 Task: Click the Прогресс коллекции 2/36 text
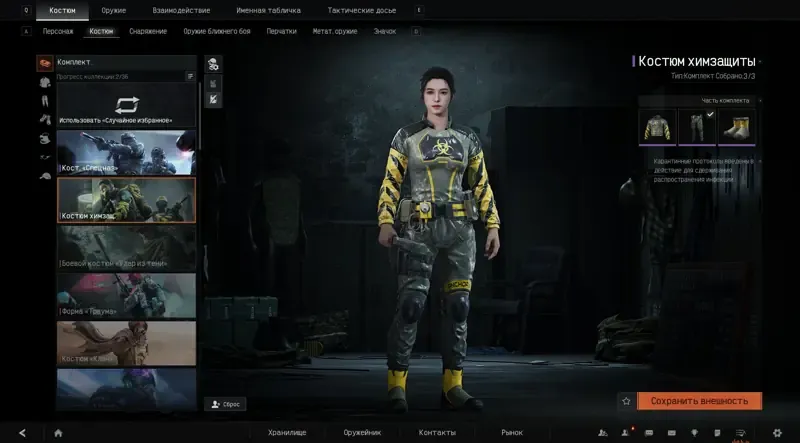(x=92, y=77)
